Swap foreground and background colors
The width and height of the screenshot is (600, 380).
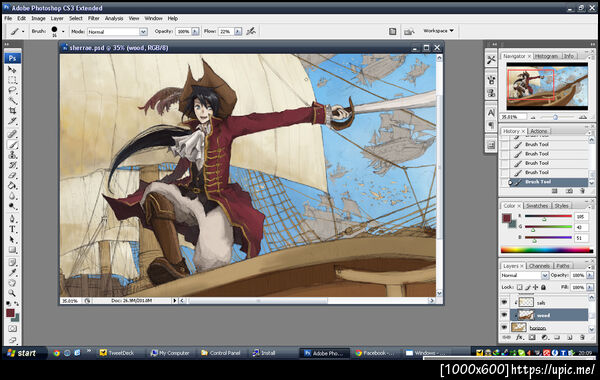[16, 304]
